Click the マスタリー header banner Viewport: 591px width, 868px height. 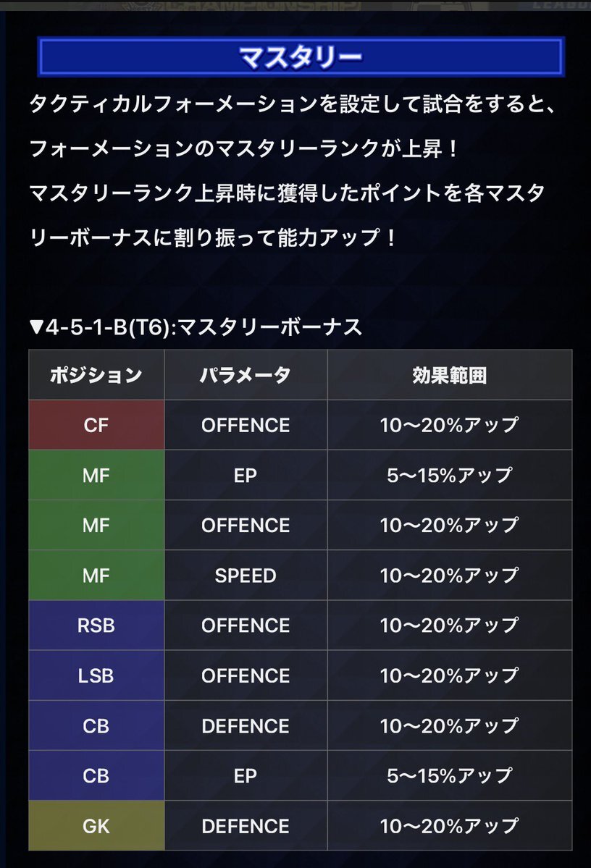point(301,56)
